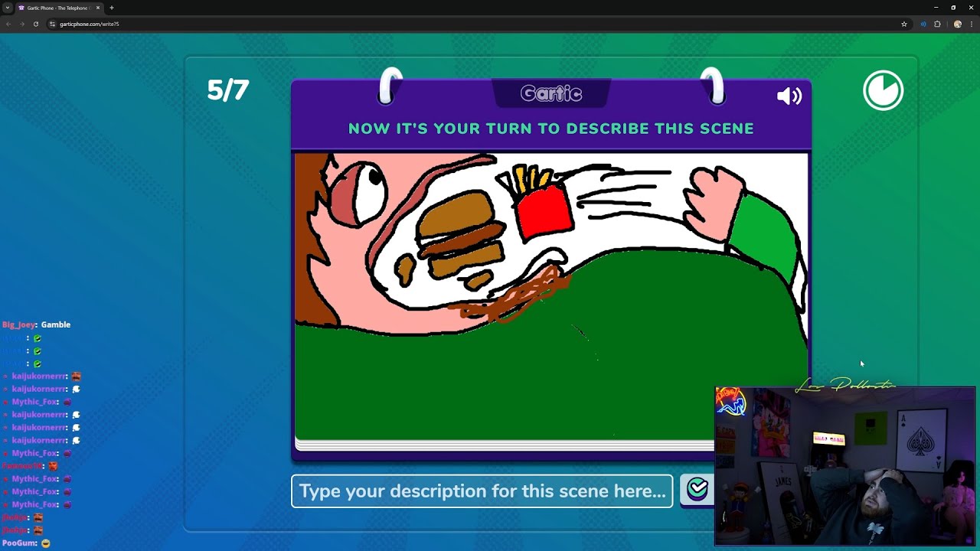
Task: Click 'NOW IT'S YOUR TURN TO DESCRIBE THIS SCENE' heading
Action: pos(551,129)
